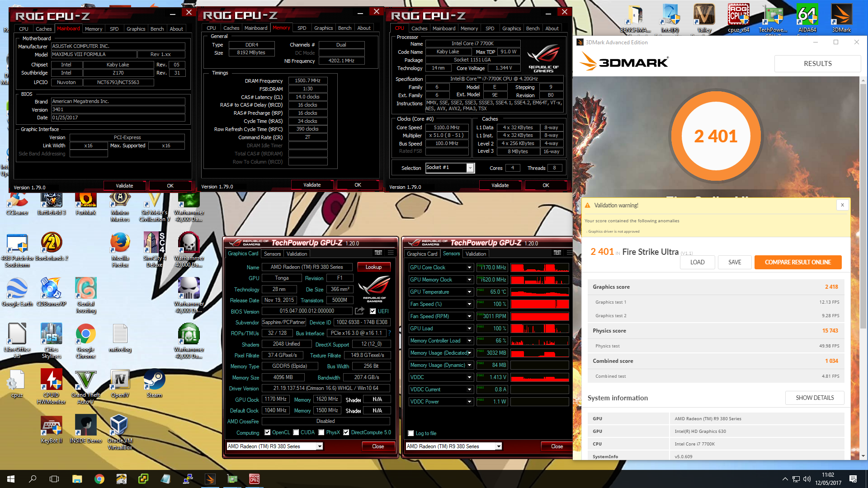Expand the Fan Speed (RPM) sensor dropdown

(x=469, y=316)
